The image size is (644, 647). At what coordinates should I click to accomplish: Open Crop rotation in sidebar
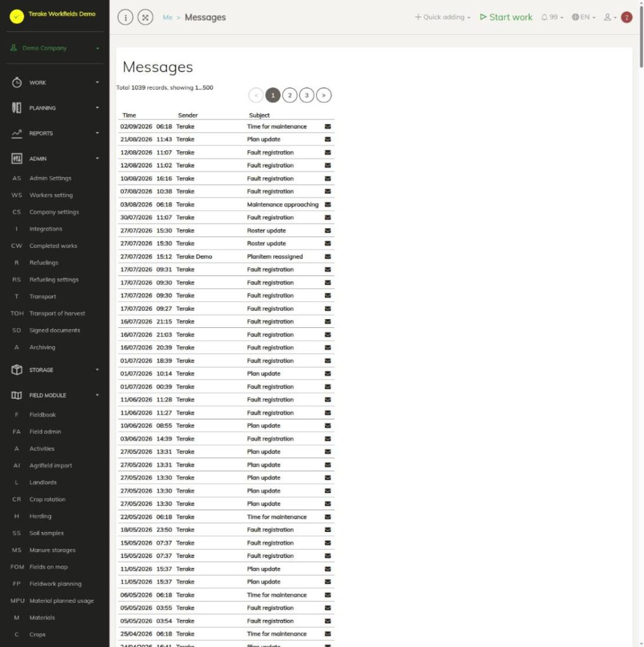tap(47, 499)
